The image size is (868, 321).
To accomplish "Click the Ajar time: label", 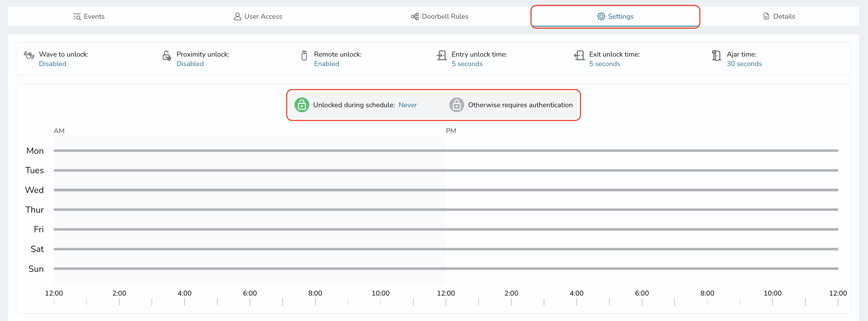I will point(741,54).
